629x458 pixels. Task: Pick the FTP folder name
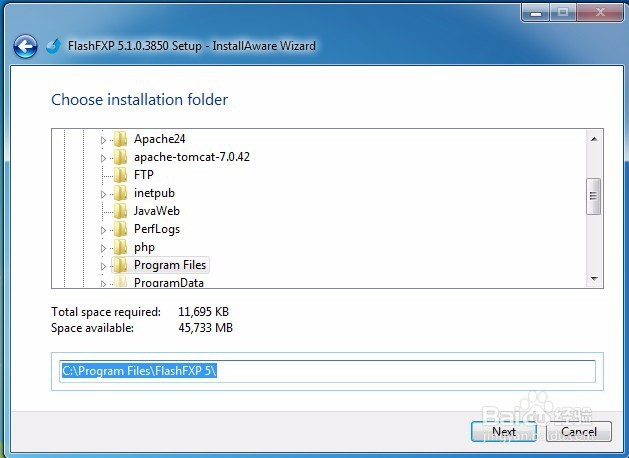click(144, 175)
